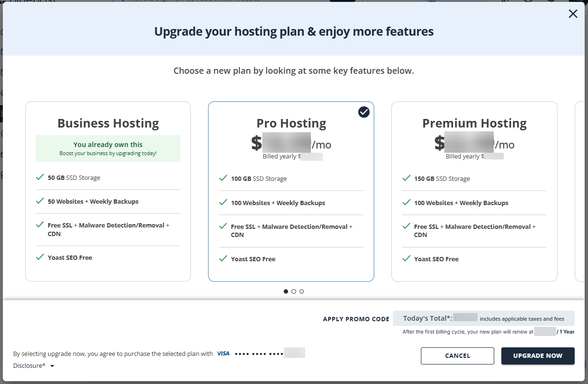
Task: Close the upgrade plan dialog with the X
Action: tap(573, 14)
